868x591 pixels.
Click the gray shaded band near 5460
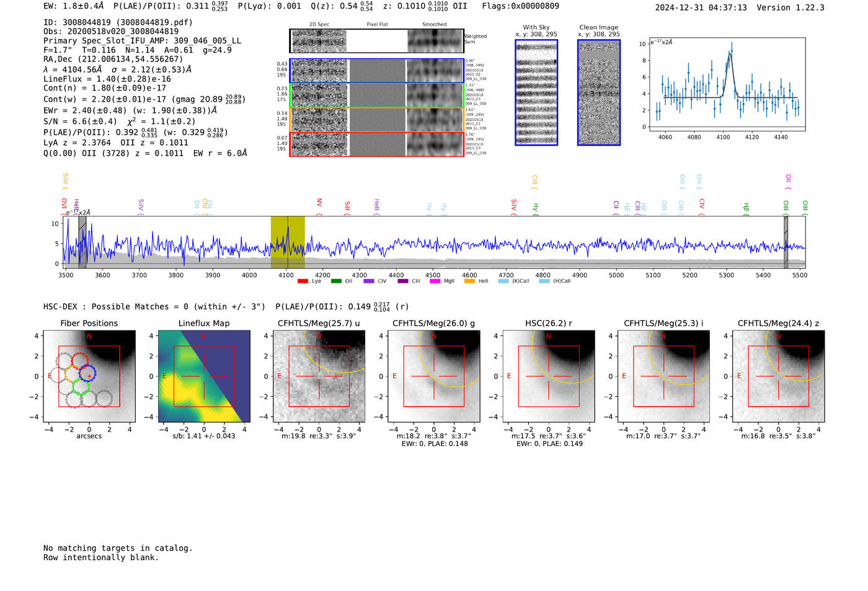pyautogui.click(x=786, y=242)
